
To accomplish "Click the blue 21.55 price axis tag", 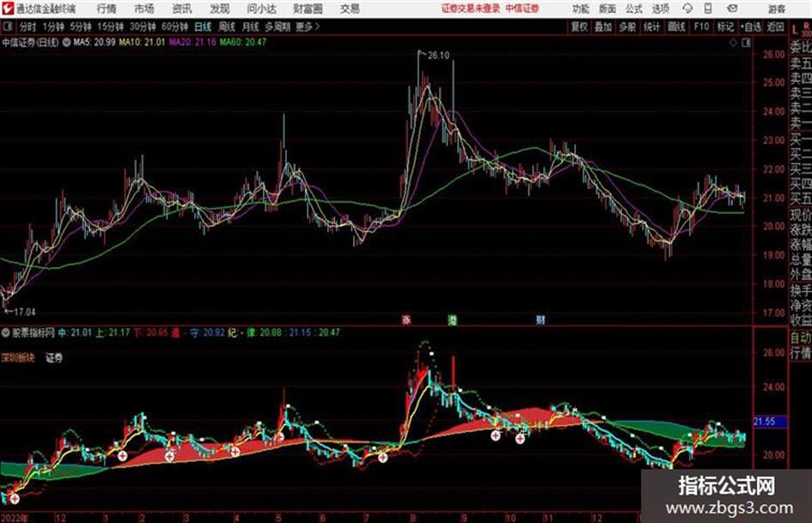I will click(x=769, y=422).
